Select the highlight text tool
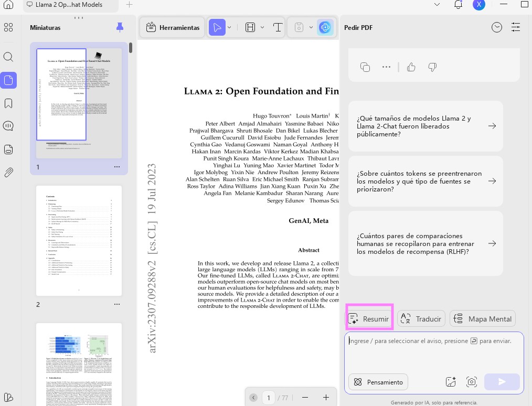This screenshot has width=532, height=406. [x=250, y=27]
